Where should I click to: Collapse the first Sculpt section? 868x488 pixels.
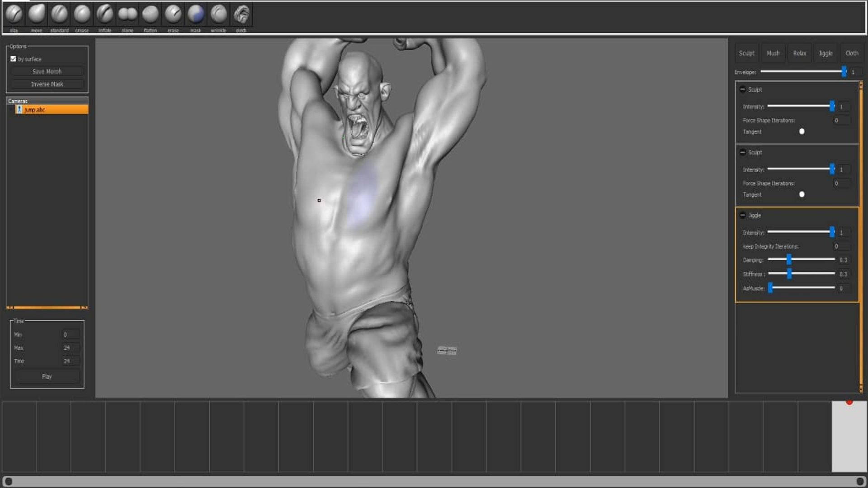[x=743, y=89]
